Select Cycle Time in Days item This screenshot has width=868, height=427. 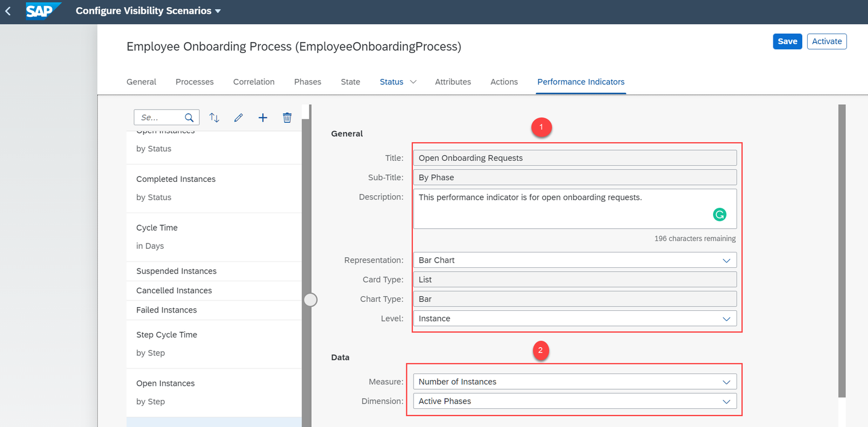tap(214, 237)
